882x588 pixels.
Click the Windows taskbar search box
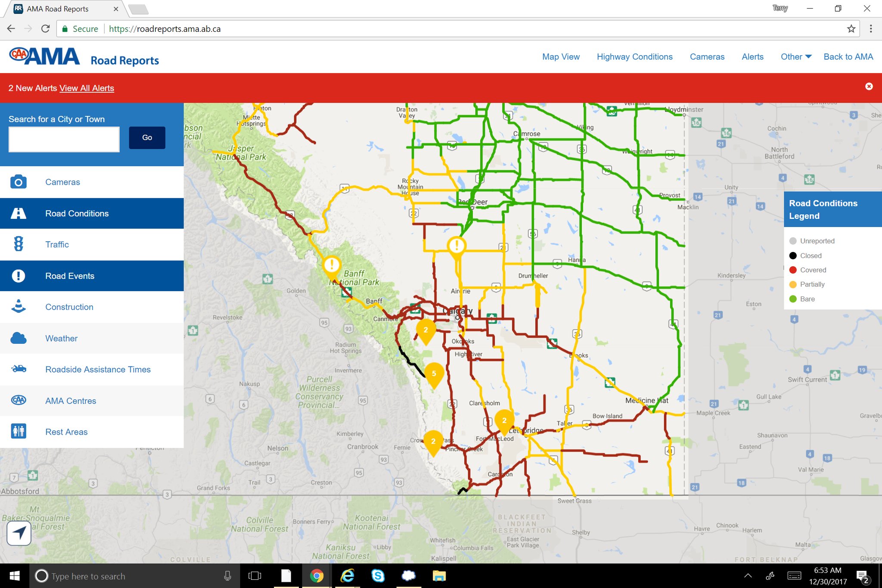134,576
